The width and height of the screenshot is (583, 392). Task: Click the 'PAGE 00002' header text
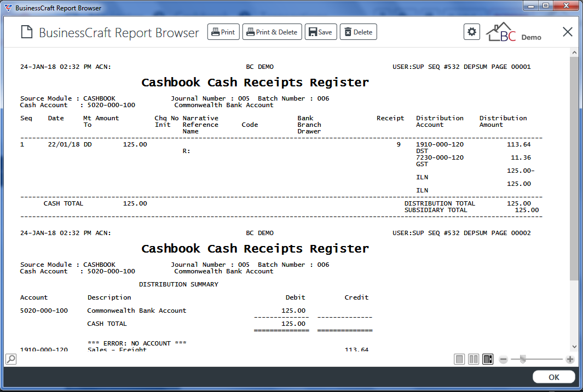click(511, 233)
